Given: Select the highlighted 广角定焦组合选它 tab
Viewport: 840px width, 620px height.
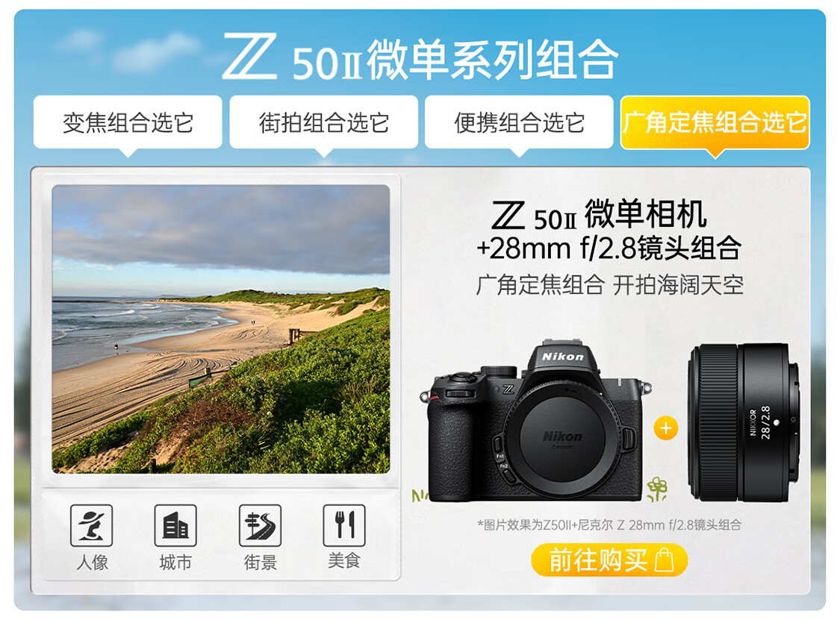Looking at the screenshot, I should tap(715, 122).
